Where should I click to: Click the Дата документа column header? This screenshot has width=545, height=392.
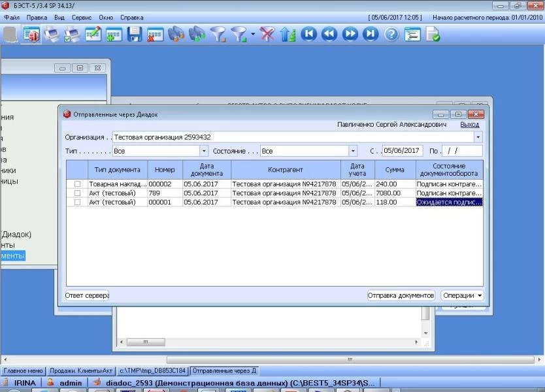tap(206, 170)
